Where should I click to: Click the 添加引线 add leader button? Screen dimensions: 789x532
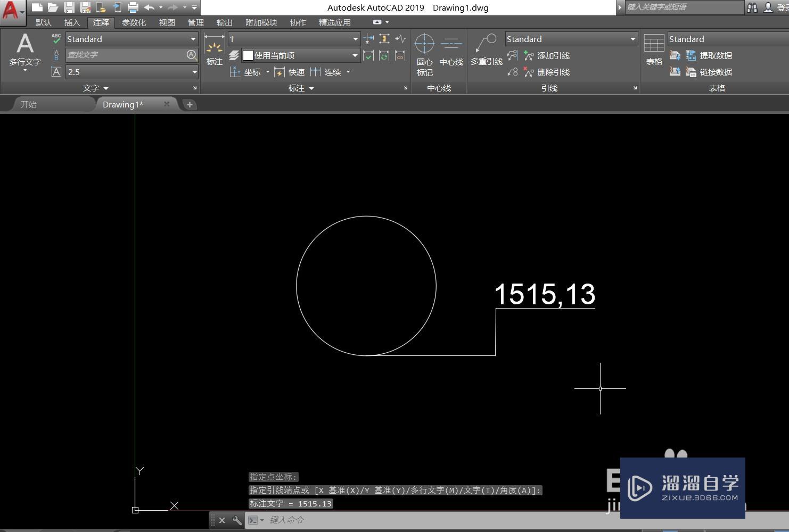pos(547,55)
